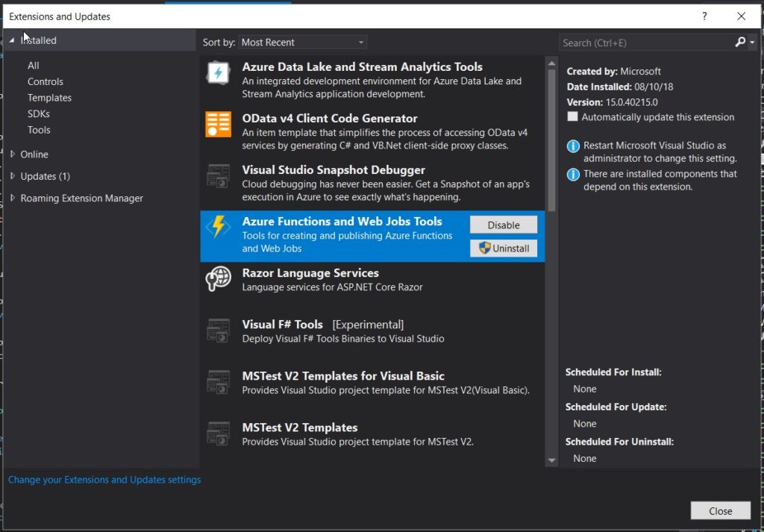The height and width of the screenshot is (532, 764).
Task: Select the Tools category
Action: click(x=39, y=130)
